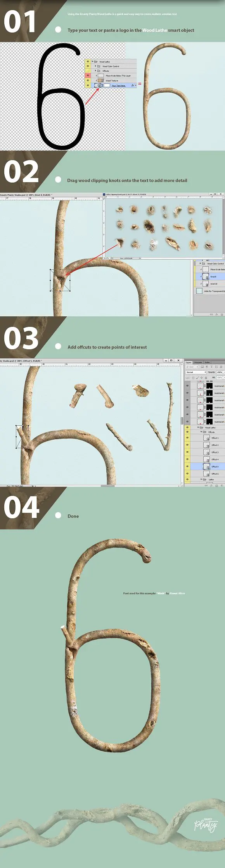Click the lock position icon beside Lock

click(x=202, y=378)
